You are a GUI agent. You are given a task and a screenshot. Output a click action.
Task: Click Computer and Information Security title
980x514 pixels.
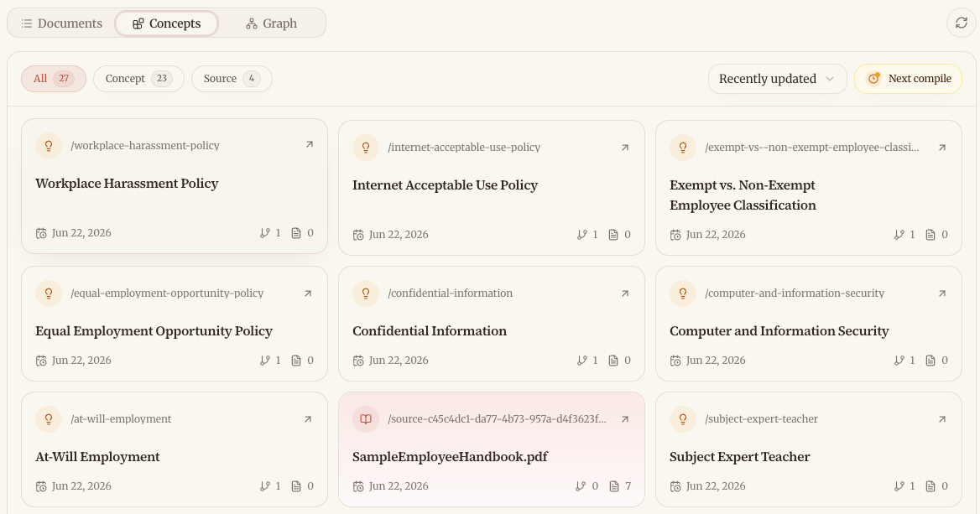coord(779,331)
